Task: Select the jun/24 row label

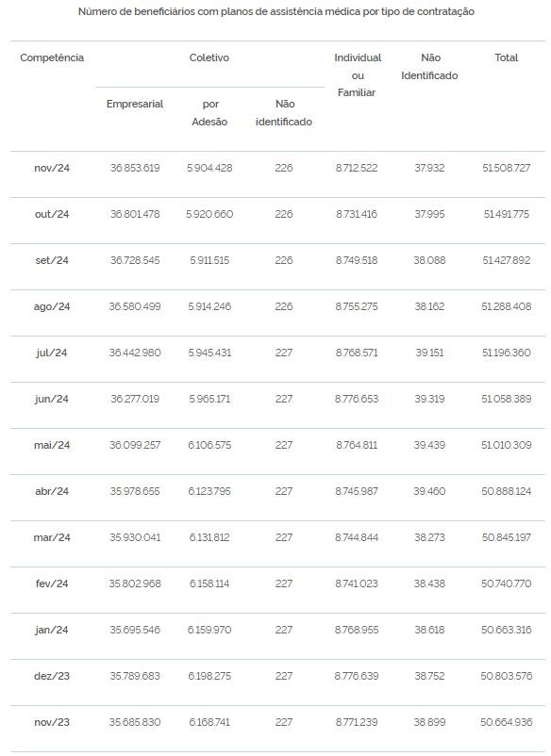Action: pyautogui.click(x=52, y=400)
